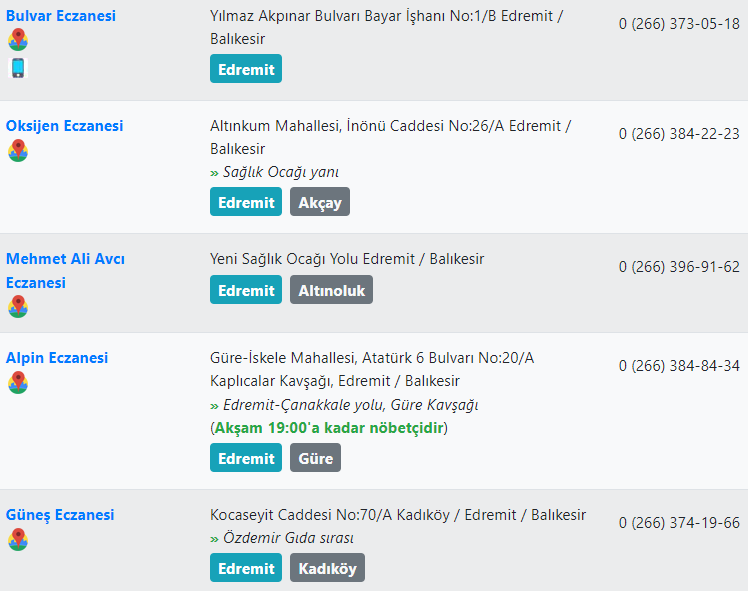Image resolution: width=748 pixels, height=591 pixels.
Task: Click phone number 0 (266) 384-22-23
Action: coord(679,134)
